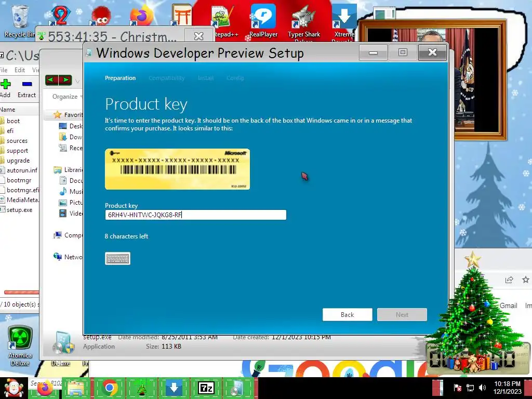Image resolution: width=532 pixels, height=399 pixels.
Task: Open the download manager taskbar icon
Action: pos(174,388)
